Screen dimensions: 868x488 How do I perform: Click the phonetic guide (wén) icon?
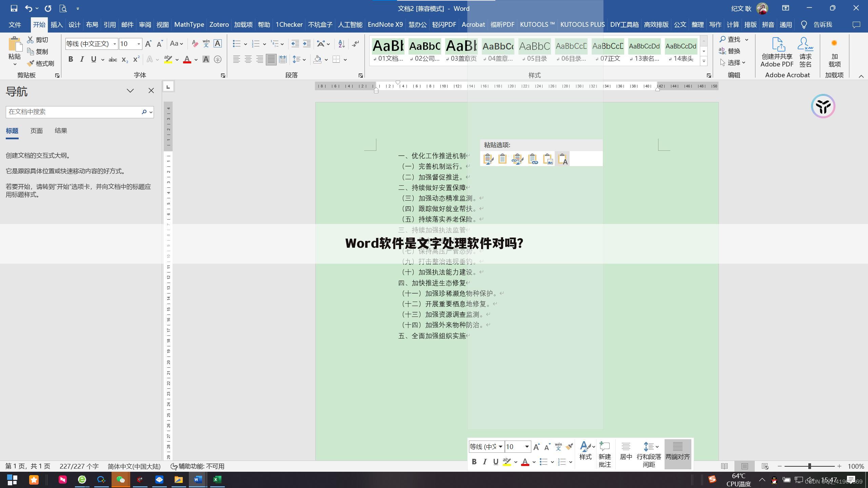point(206,44)
